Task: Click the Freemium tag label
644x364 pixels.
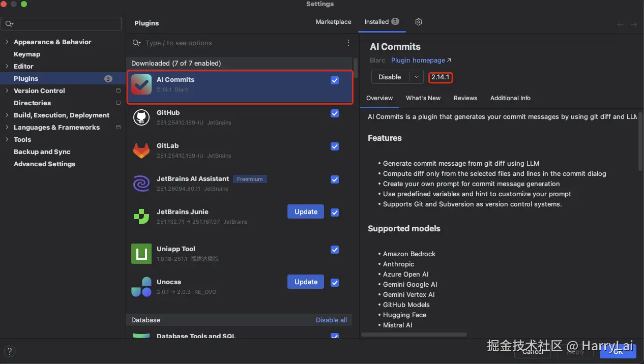Action: point(250,179)
